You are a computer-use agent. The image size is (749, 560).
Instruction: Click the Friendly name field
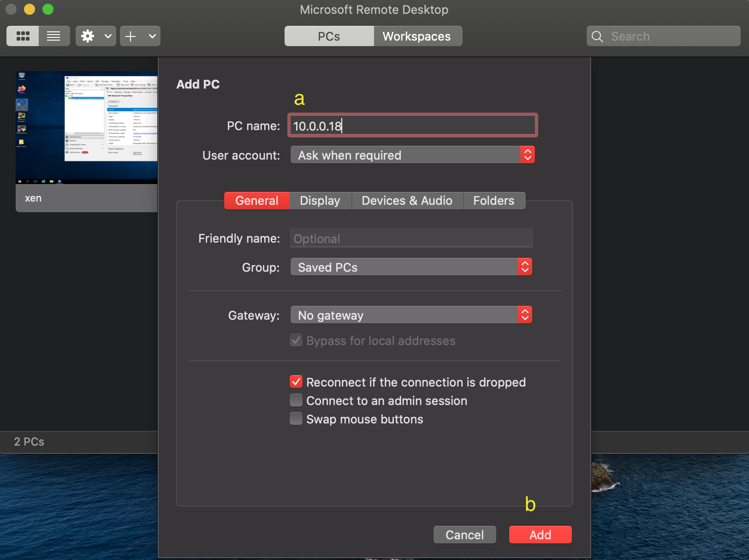click(x=411, y=238)
